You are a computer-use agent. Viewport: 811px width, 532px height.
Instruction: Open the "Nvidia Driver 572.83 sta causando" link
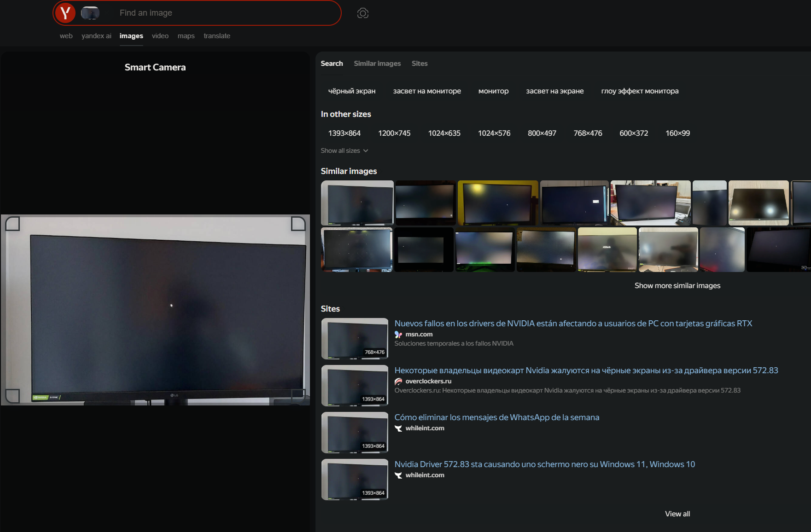(545, 464)
